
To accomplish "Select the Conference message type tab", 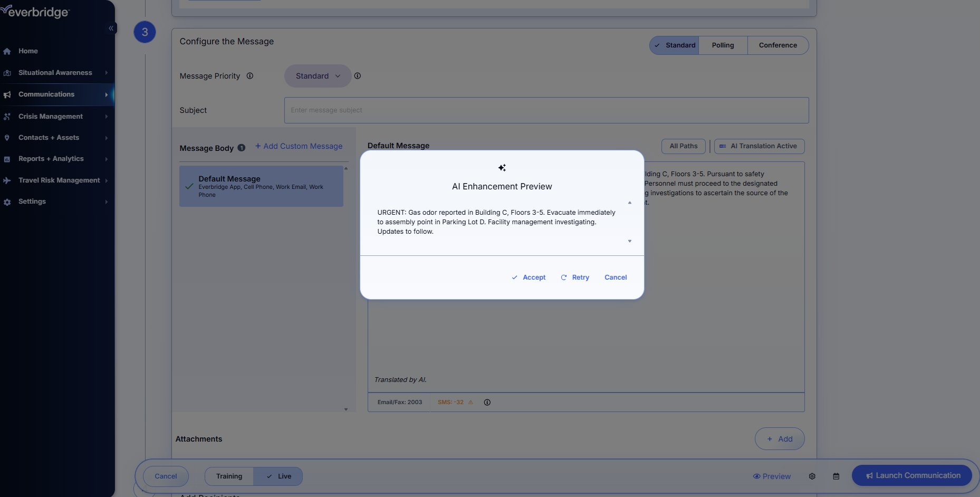I will [777, 45].
